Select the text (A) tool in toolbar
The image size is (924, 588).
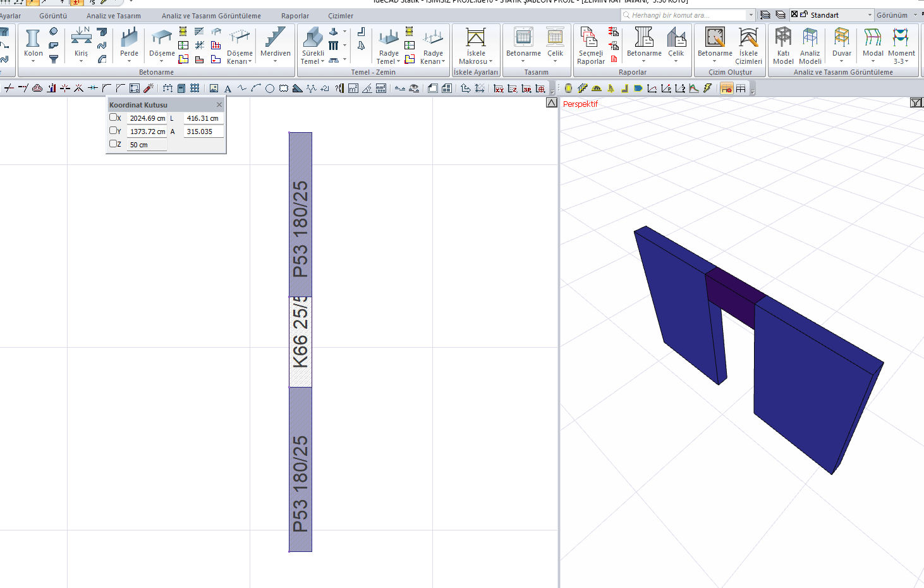click(228, 89)
